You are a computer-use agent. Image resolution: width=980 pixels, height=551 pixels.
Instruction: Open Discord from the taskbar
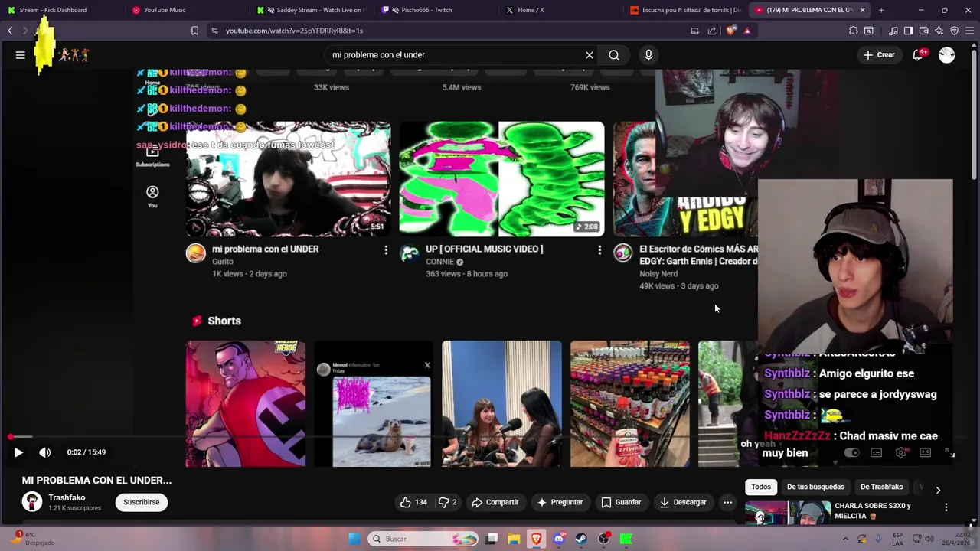coord(559,539)
